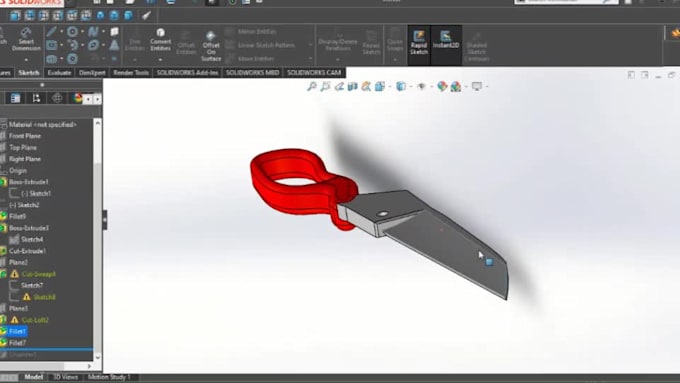Select the Boss-Extrude3 feature
Viewport: 680px width, 383px height.
point(29,228)
